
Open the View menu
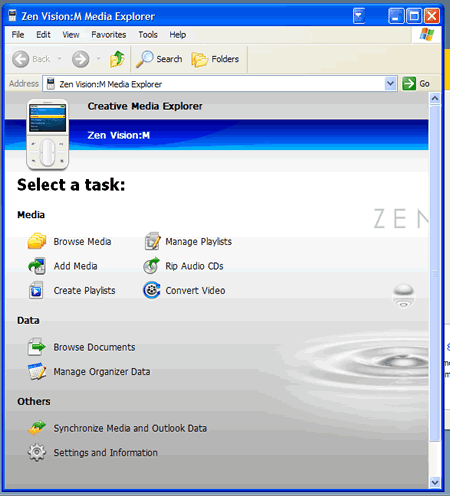(x=71, y=35)
